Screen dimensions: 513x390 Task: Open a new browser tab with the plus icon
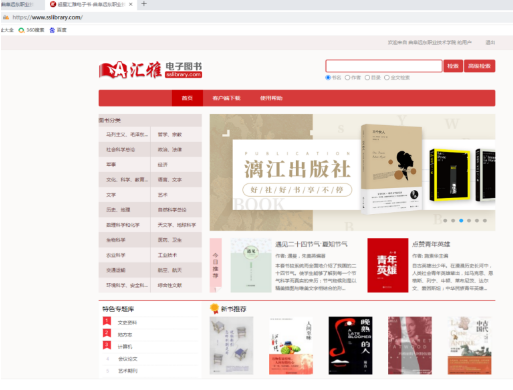(x=144, y=4)
